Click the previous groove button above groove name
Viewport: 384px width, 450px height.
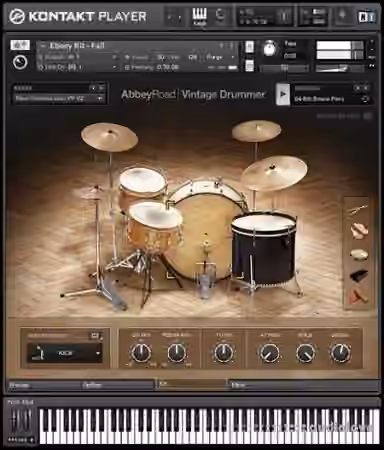(358, 88)
